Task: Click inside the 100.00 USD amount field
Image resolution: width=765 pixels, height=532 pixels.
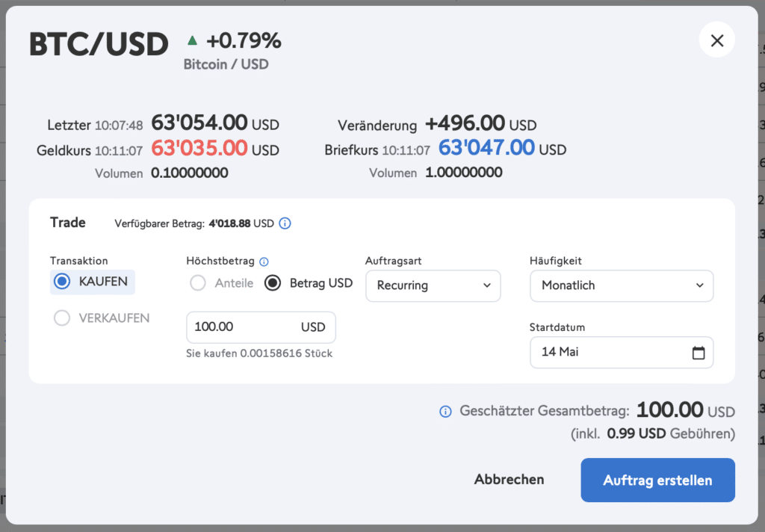Action: [247, 327]
